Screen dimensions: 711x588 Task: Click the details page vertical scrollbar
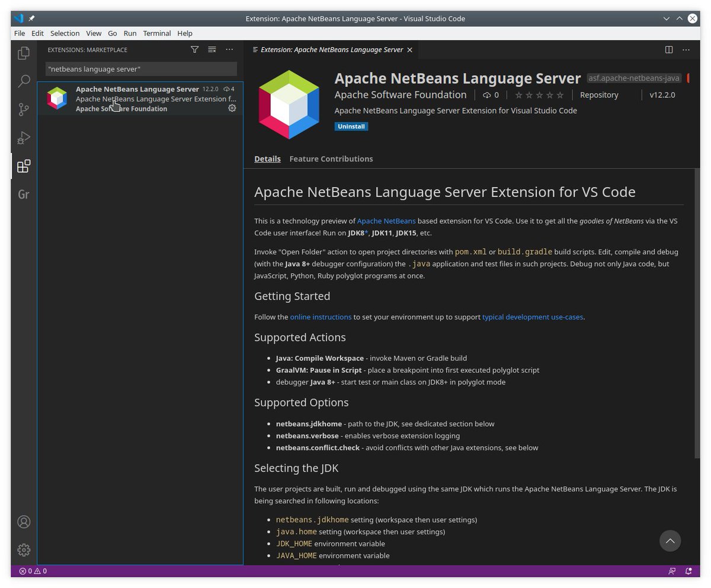[697, 313]
